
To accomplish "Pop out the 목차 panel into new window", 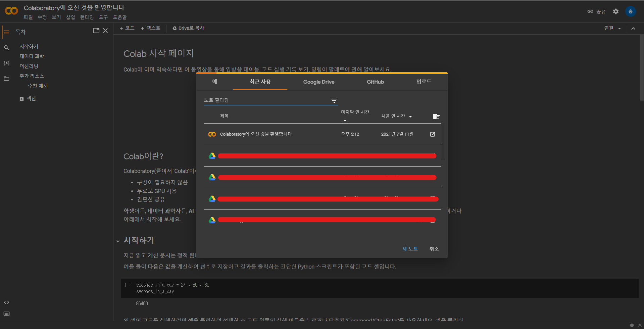I will click(x=96, y=31).
